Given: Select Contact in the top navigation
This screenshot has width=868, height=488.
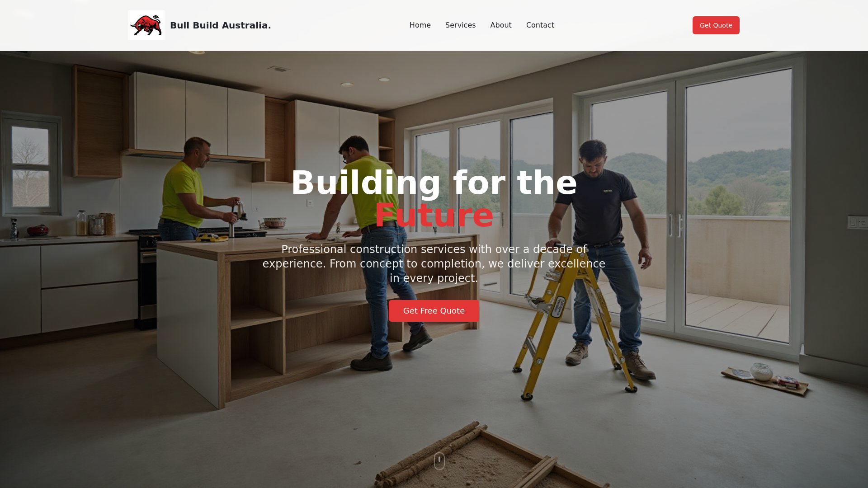Looking at the screenshot, I should (540, 25).
